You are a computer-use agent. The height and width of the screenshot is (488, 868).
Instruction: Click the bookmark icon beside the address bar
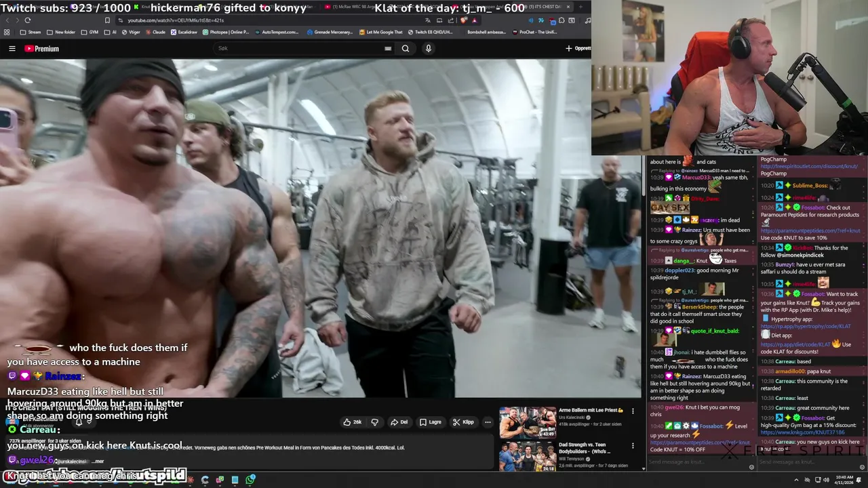(x=107, y=20)
